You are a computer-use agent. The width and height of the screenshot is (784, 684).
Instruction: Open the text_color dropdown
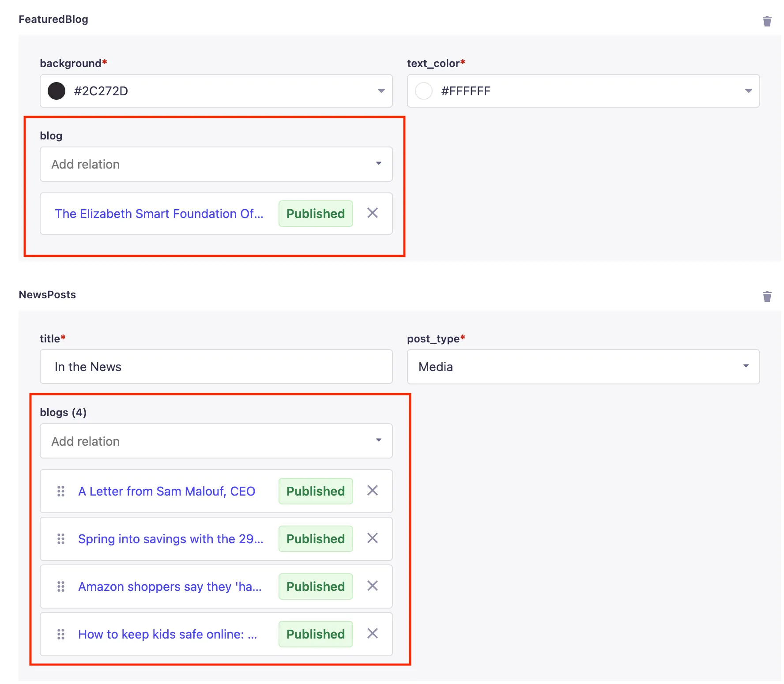[748, 91]
